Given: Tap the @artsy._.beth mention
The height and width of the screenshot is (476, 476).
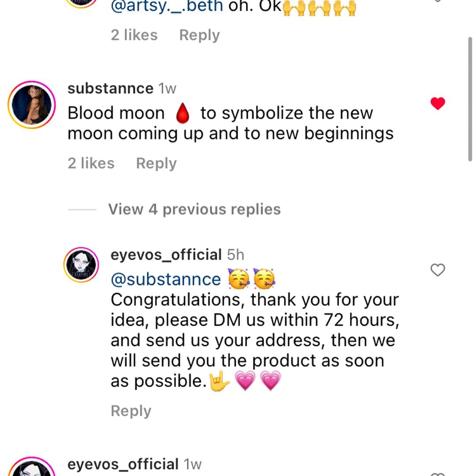Looking at the screenshot, I should click(x=167, y=7).
